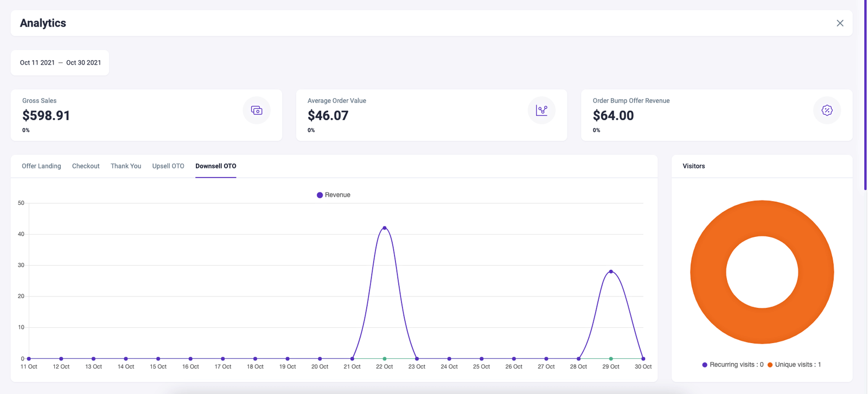
Task: Open the Oct 11 – Oct 30 date range picker
Action: pos(60,63)
